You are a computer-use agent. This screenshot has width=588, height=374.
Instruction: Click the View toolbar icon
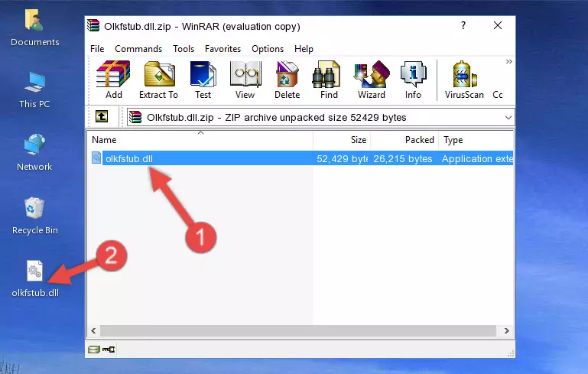pos(245,80)
